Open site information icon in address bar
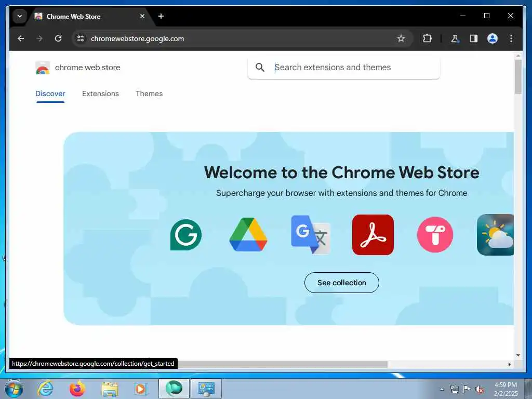The height and width of the screenshot is (399, 532). [x=81, y=38]
